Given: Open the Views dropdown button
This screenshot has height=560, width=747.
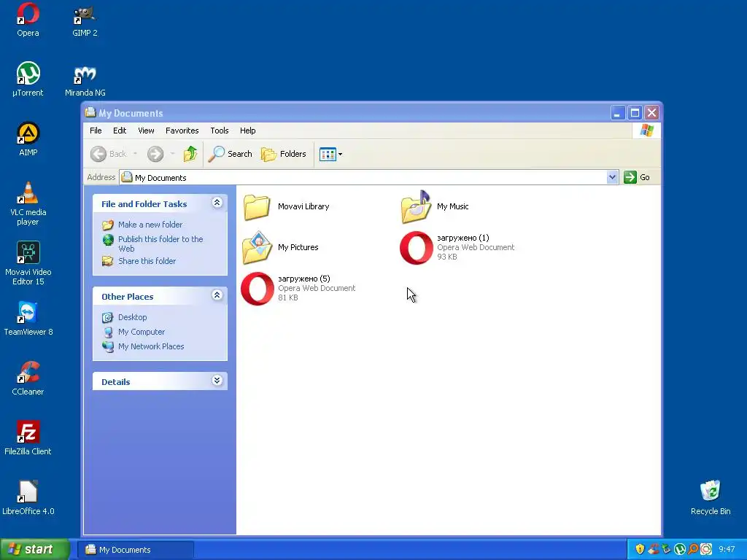Looking at the screenshot, I should click(330, 154).
